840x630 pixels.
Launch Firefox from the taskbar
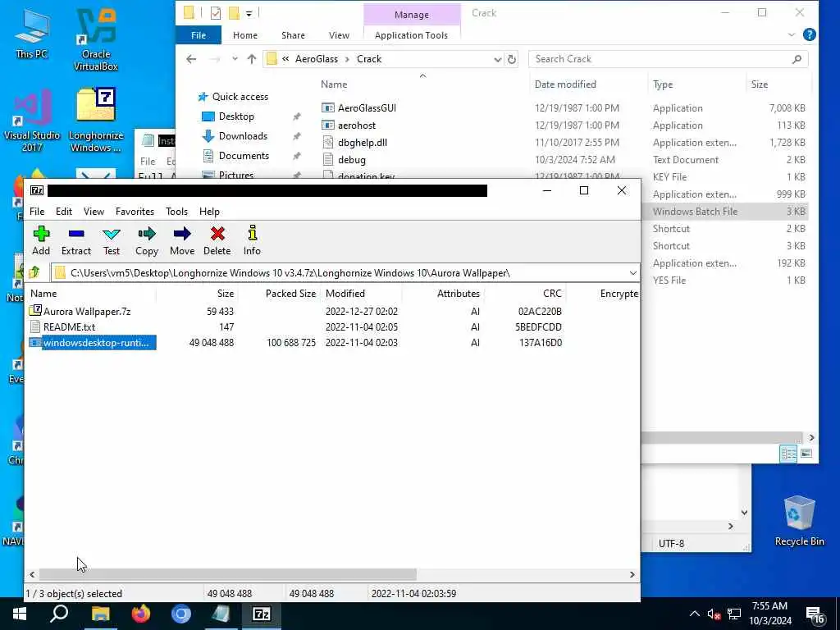[x=141, y=614]
